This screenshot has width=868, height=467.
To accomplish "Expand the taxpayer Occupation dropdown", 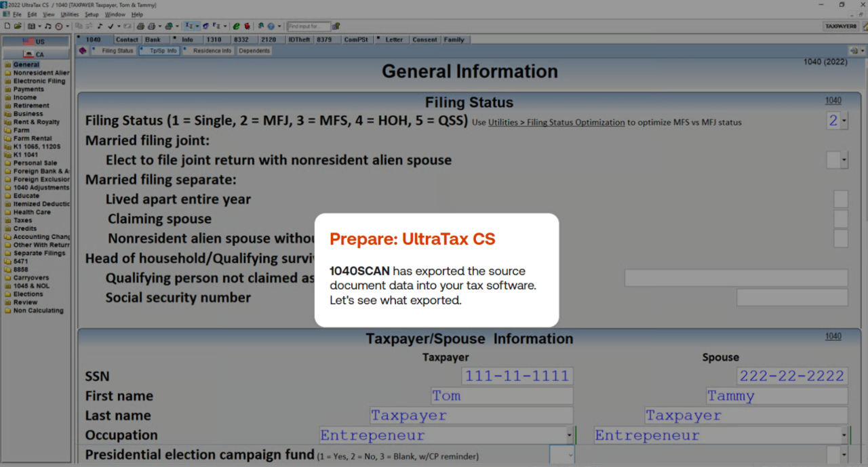I will [x=569, y=435].
